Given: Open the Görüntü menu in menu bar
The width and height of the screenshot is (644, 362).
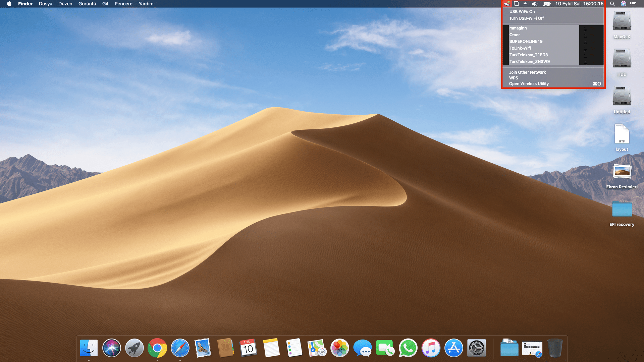Looking at the screenshot, I should (87, 4).
